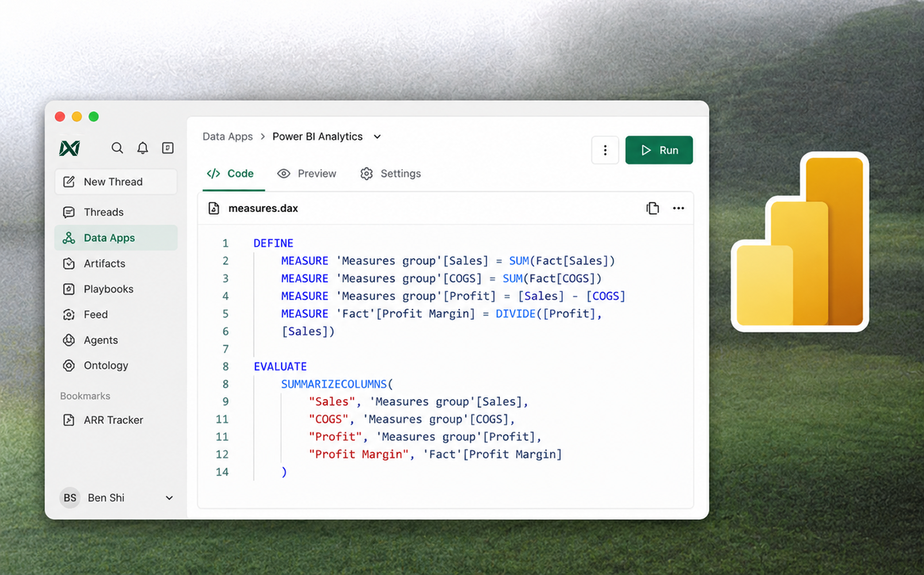Switch to the Preview tab

pyautogui.click(x=307, y=174)
